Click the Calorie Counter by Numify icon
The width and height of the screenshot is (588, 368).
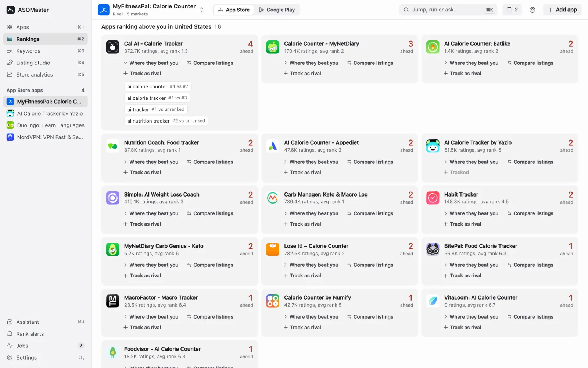(x=273, y=301)
